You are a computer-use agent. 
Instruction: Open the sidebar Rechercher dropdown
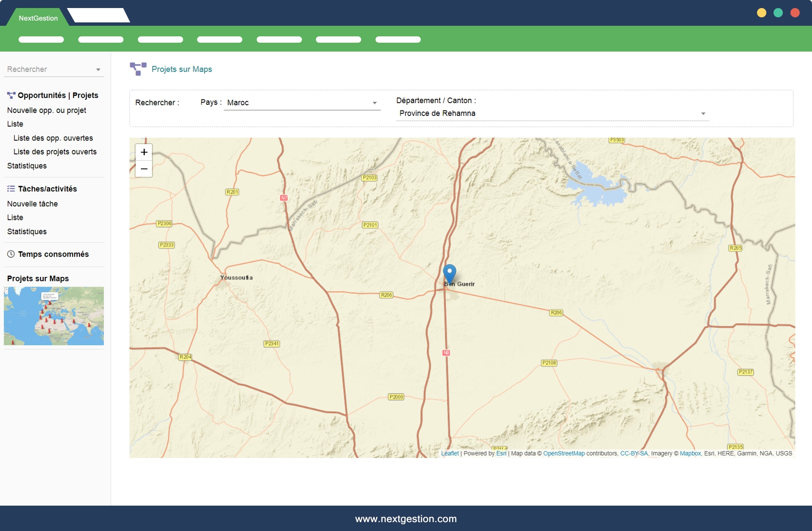click(x=54, y=69)
